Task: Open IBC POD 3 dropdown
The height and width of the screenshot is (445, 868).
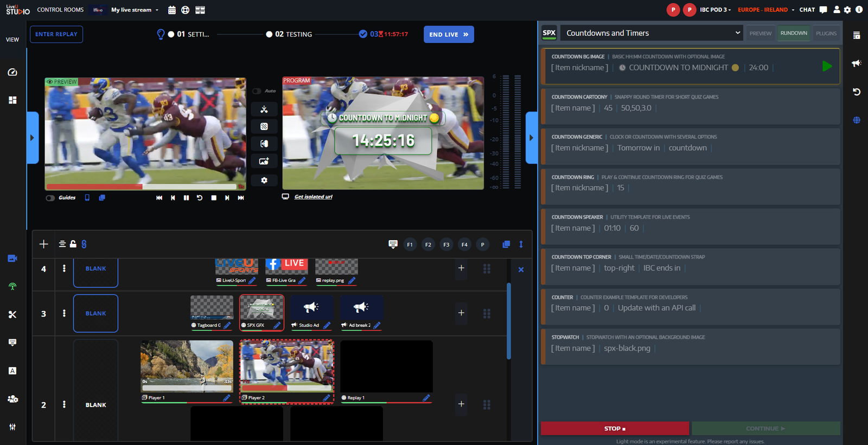Action: point(715,10)
